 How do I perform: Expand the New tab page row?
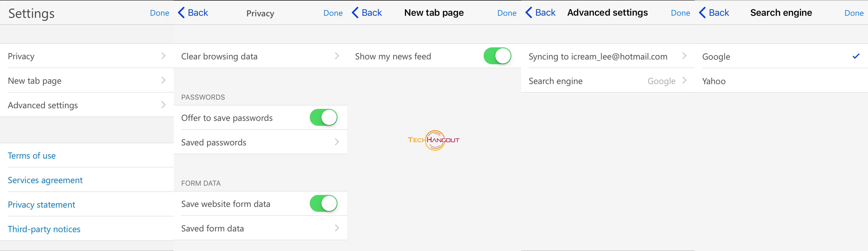87,81
